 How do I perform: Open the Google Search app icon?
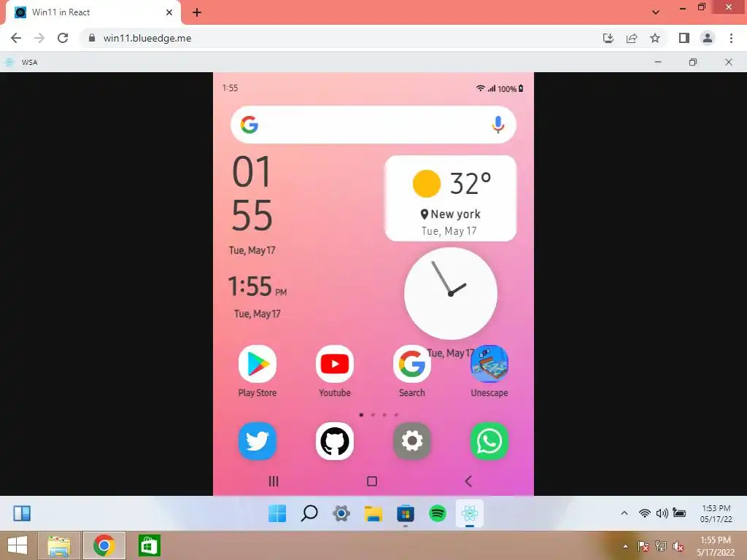(411, 365)
